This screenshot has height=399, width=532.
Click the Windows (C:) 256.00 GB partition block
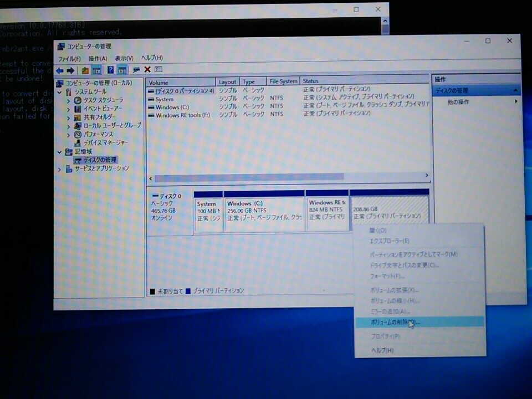pos(264,211)
